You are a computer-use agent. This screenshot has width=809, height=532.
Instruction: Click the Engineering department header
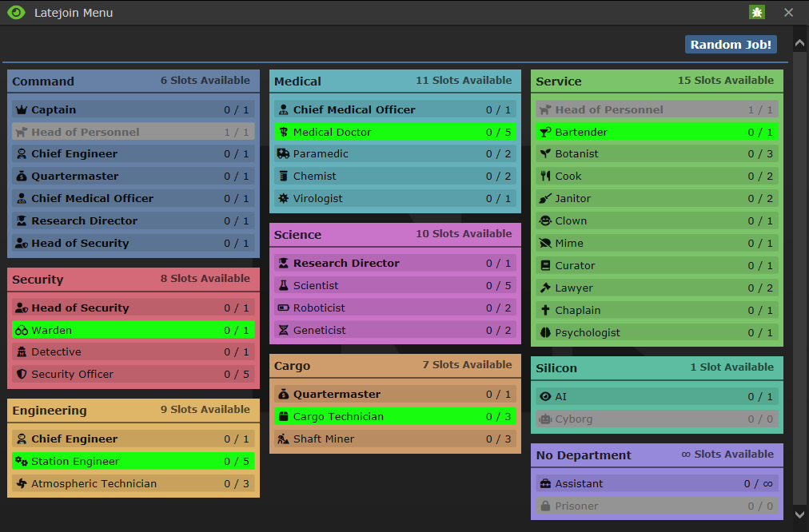point(134,411)
